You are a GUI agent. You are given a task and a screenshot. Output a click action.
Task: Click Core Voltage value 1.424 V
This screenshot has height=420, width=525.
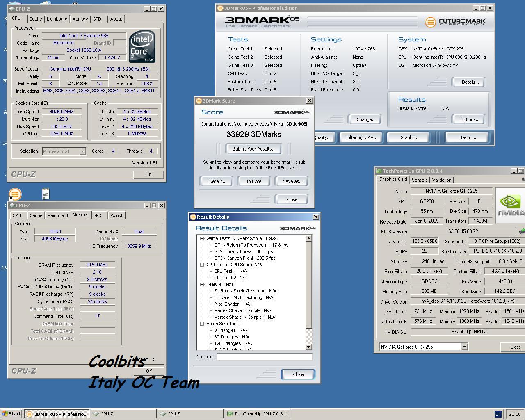tap(112, 58)
